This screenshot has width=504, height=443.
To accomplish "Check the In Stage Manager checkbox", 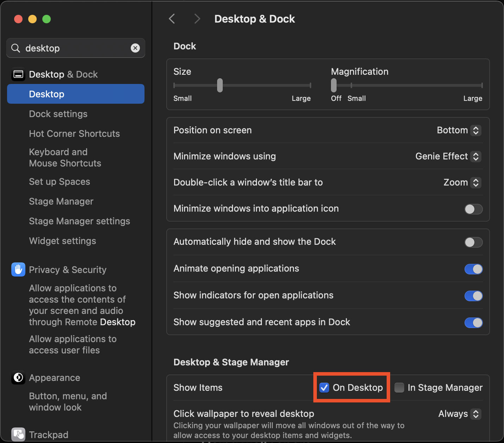I will (x=399, y=388).
